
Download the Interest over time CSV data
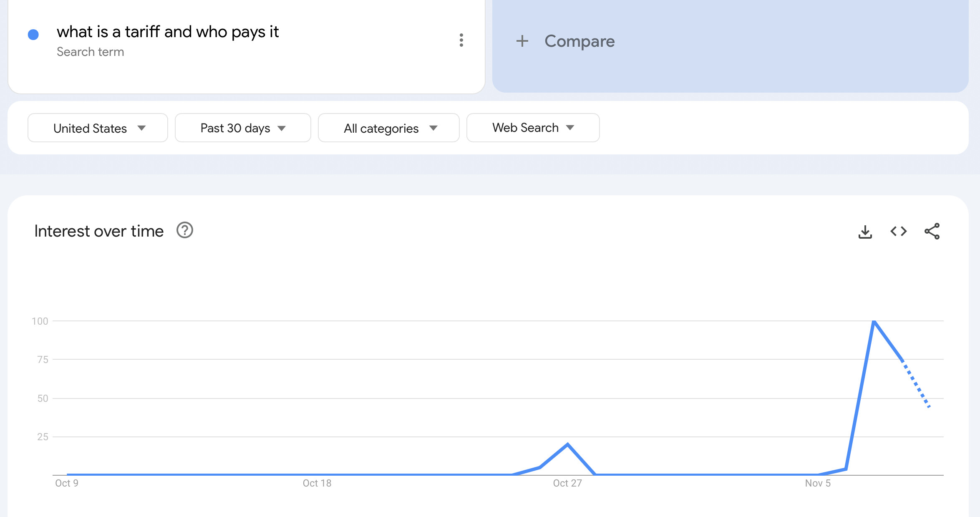pyautogui.click(x=865, y=232)
